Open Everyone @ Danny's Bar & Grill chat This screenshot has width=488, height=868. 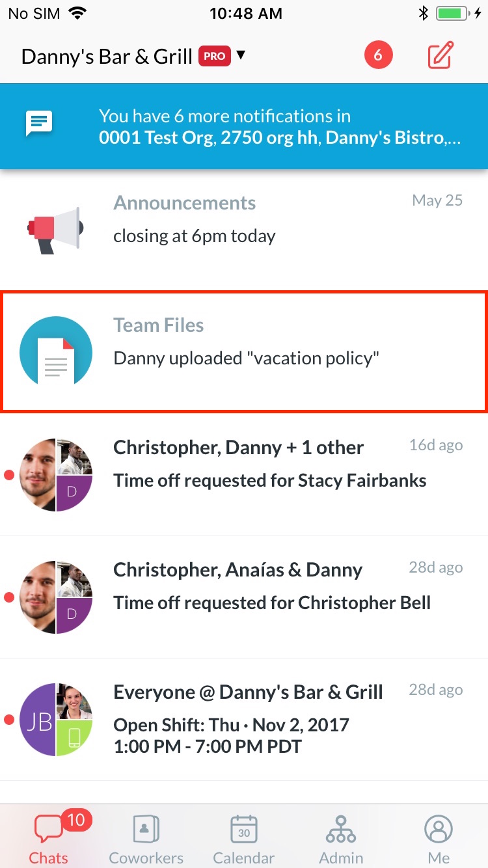coord(244,720)
